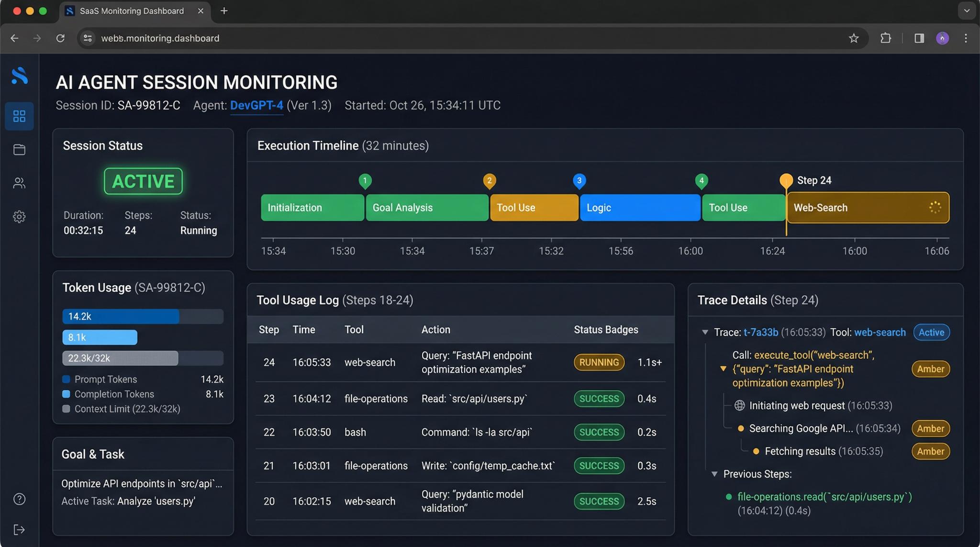Image resolution: width=980 pixels, height=547 pixels.
Task: Click the help question mark icon
Action: coord(19,499)
